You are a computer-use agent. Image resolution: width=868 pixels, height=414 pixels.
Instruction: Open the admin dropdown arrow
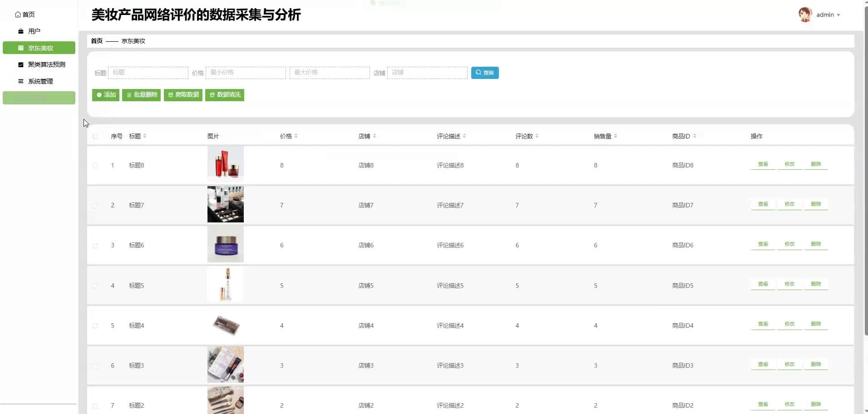tap(838, 15)
